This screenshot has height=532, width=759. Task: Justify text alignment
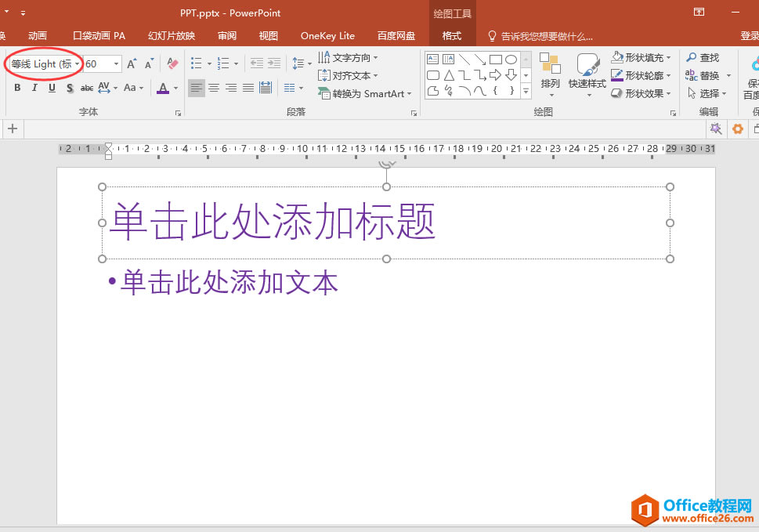tap(248, 88)
